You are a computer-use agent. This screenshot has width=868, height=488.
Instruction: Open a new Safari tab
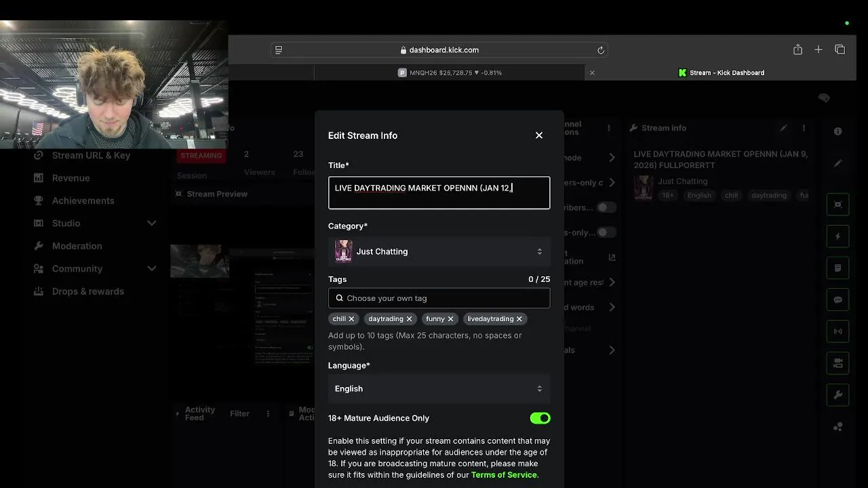pos(818,49)
